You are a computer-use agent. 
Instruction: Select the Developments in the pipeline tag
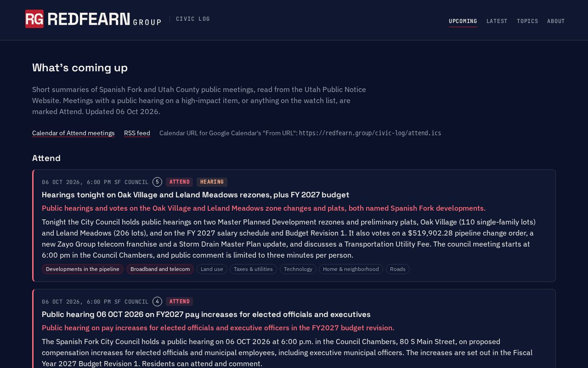[x=83, y=269]
